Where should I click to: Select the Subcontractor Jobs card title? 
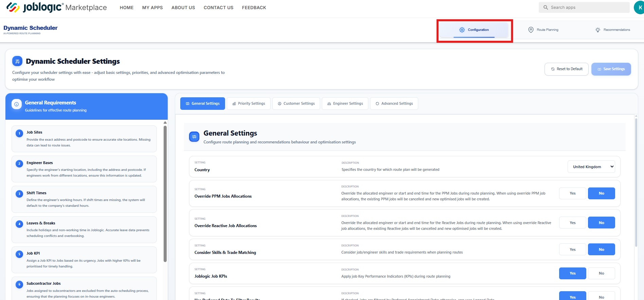click(43, 283)
